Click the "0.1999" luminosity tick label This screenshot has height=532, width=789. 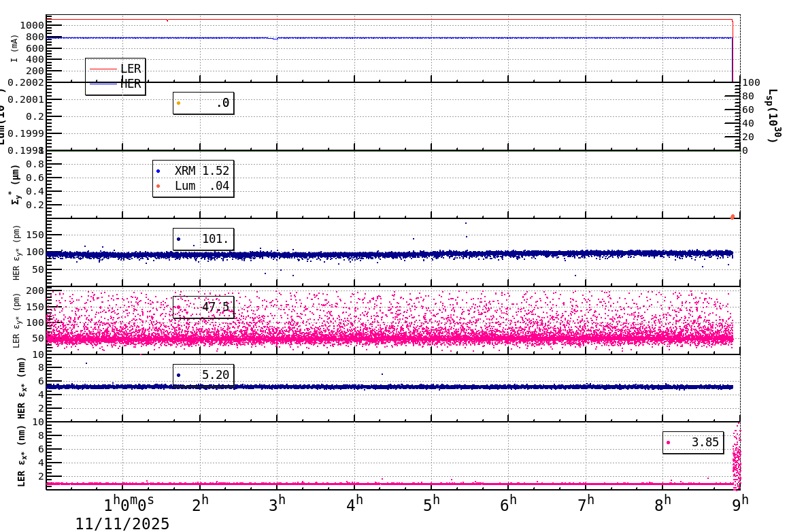[x=26, y=133]
